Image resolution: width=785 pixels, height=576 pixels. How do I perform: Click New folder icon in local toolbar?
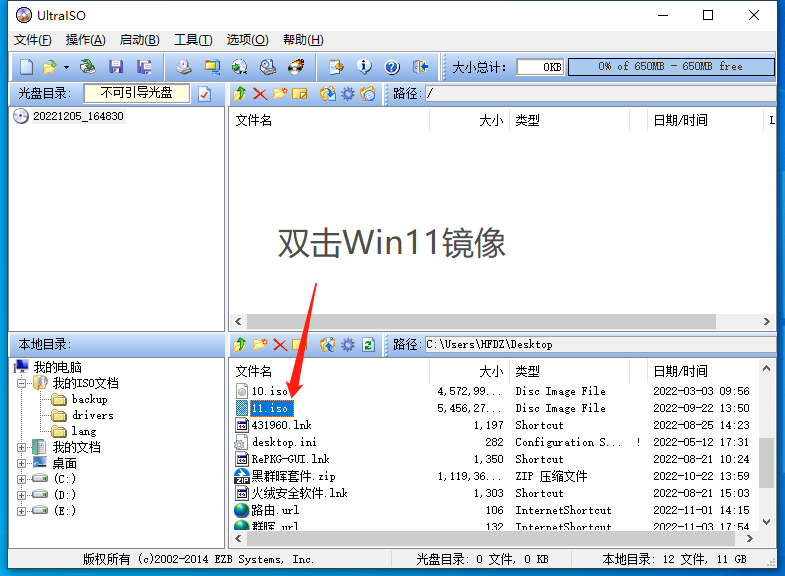pyautogui.click(x=260, y=344)
